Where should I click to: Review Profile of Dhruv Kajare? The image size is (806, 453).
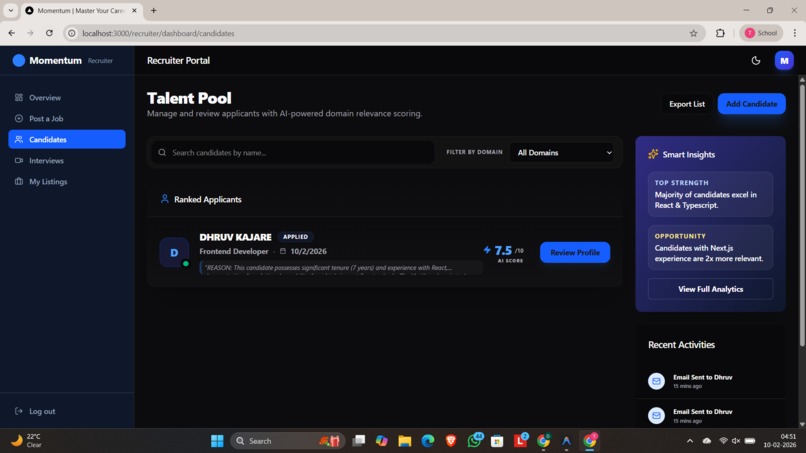pos(575,252)
